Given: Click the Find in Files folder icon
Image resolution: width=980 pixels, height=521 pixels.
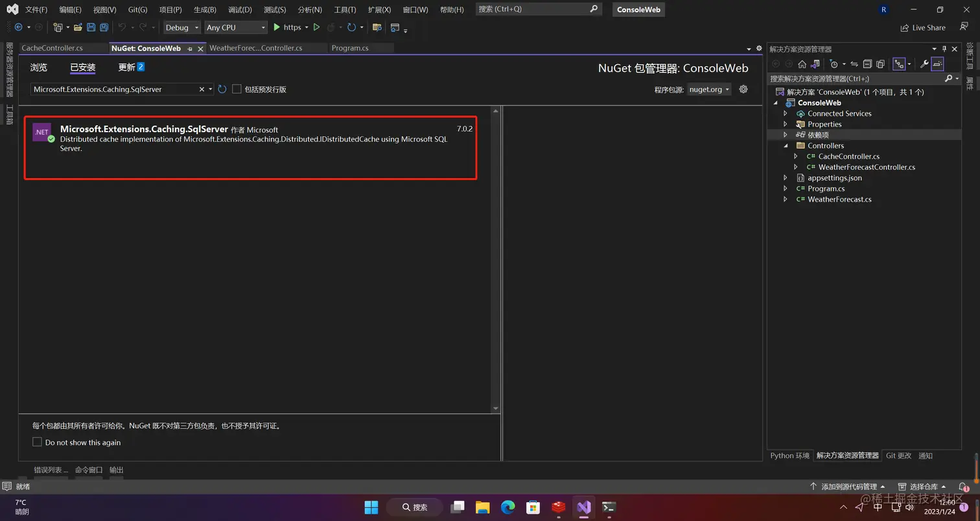Looking at the screenshot, I should pos(377,27).
